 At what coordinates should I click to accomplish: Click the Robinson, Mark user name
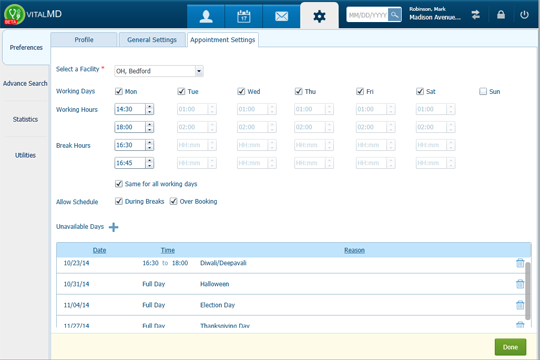coord(427,9)
